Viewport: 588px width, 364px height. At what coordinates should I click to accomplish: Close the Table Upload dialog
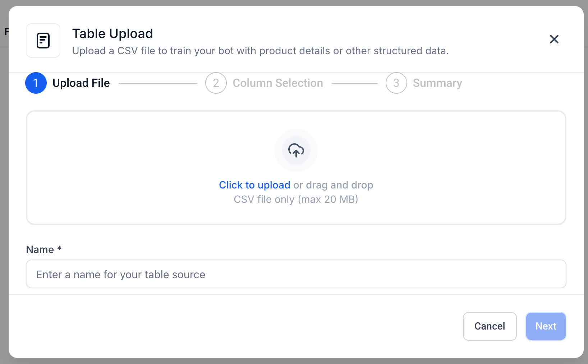click(x=554, y=39)
